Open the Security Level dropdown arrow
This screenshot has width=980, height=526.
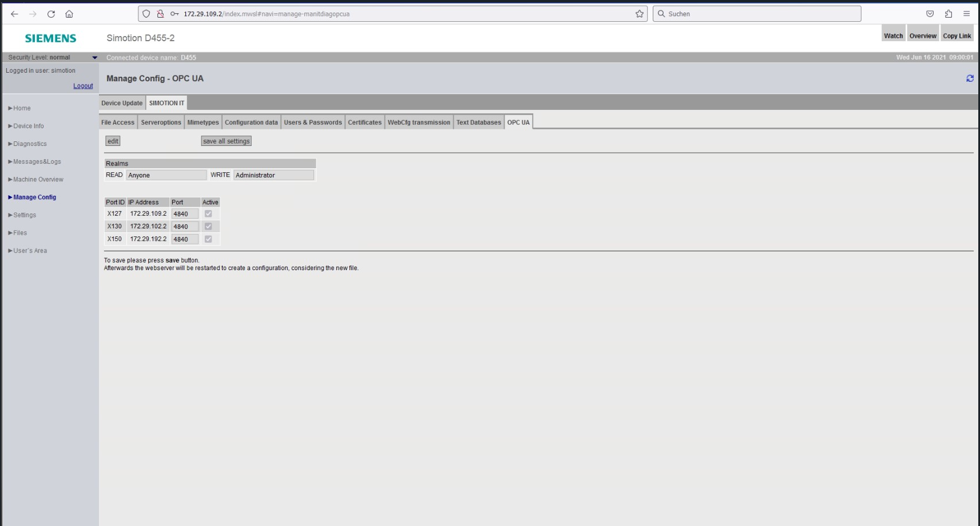tap(95, 57)
